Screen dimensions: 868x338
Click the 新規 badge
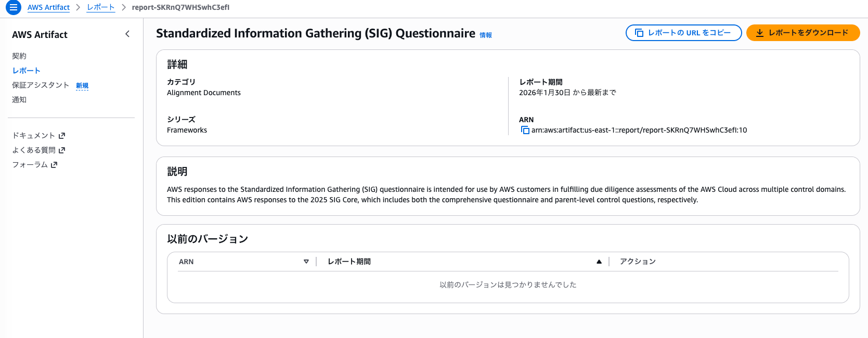[82, 86]
